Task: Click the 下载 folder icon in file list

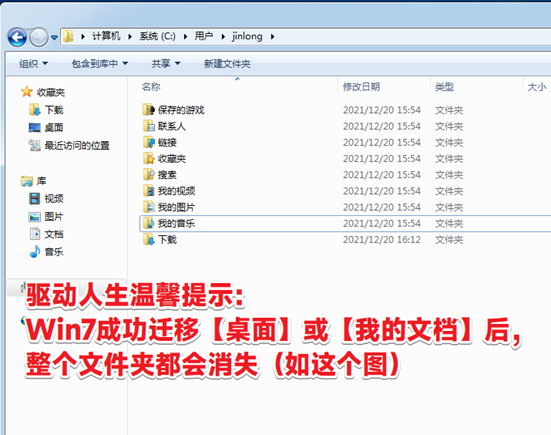Action: click(149, 239)
